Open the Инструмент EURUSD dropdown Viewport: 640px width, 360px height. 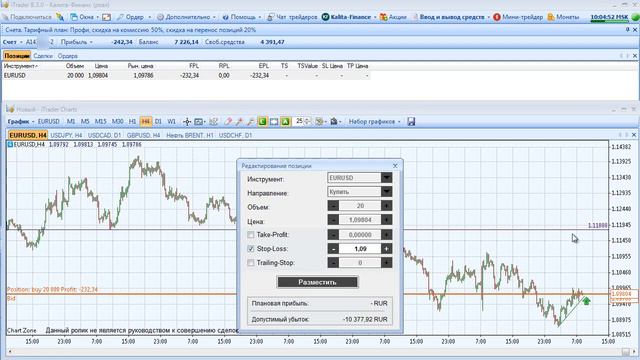(x=387, y=178)
